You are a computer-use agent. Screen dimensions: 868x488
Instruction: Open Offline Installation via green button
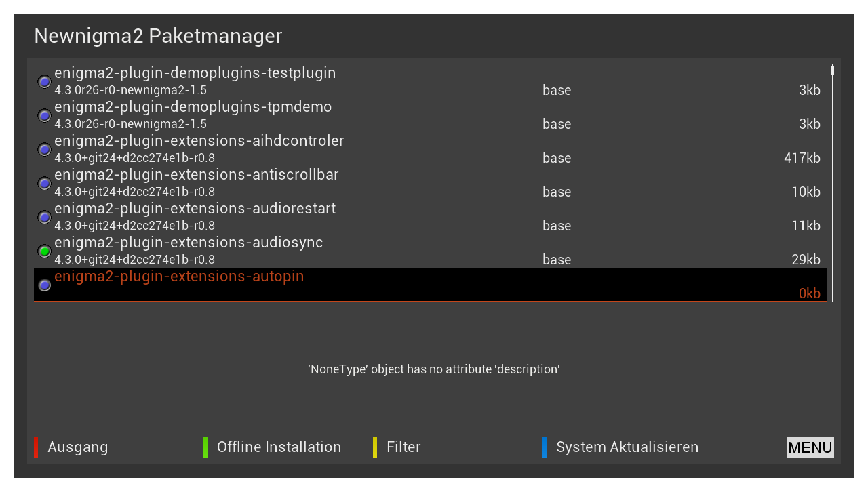(x=279, y=447)
